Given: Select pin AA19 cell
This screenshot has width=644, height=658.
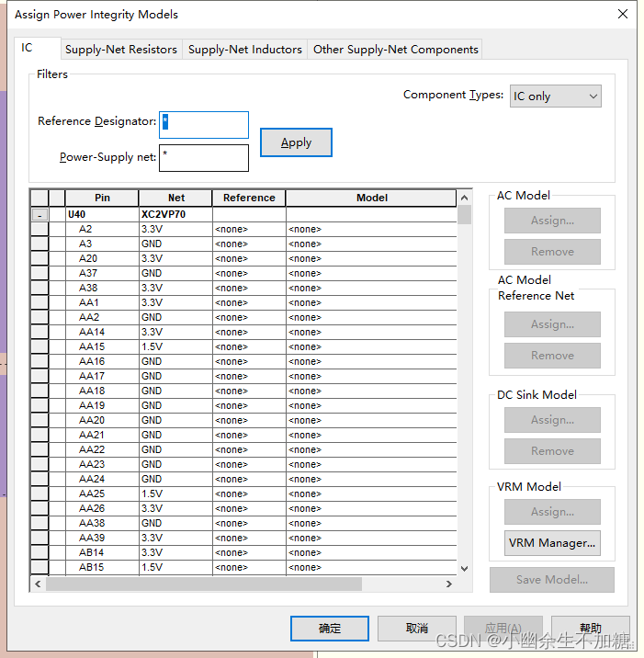Looking at the screenshot, I should click(x=102, y=405).
